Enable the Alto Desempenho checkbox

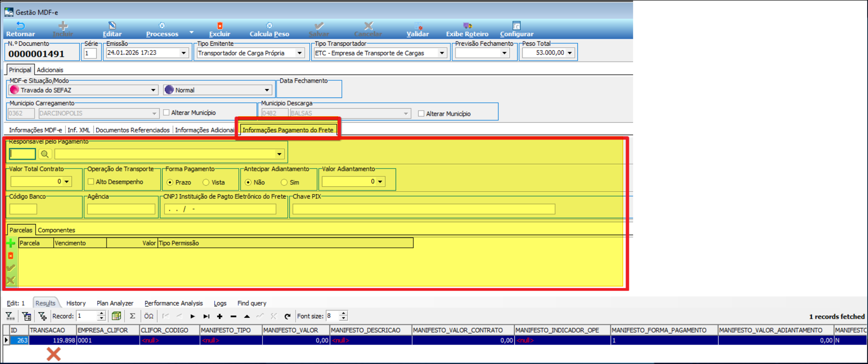(91, 182)
